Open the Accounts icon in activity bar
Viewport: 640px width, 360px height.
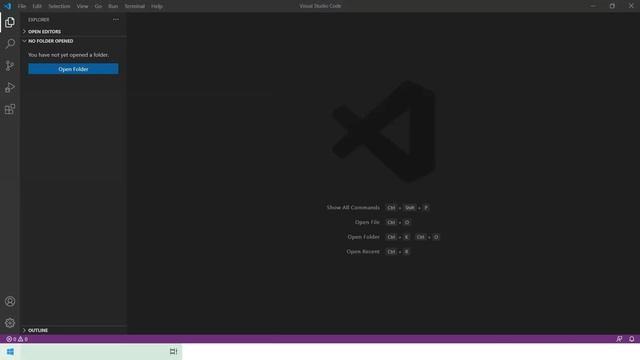coord(10,301)
